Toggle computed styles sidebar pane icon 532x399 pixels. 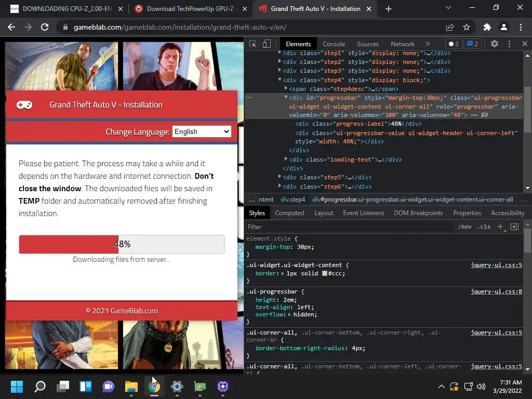515,227
